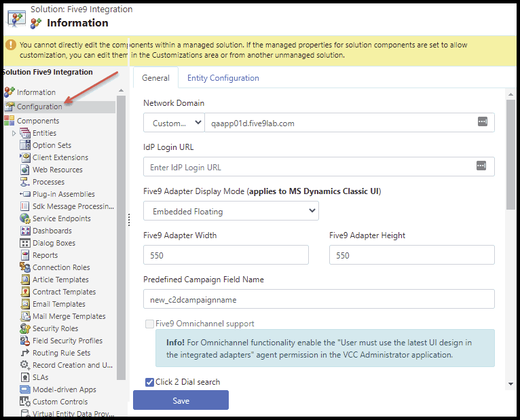This screenshot has height=420, width=520.
Task: Uncheck the Click 2 Dial search checkbox
Action: point(149,382)
